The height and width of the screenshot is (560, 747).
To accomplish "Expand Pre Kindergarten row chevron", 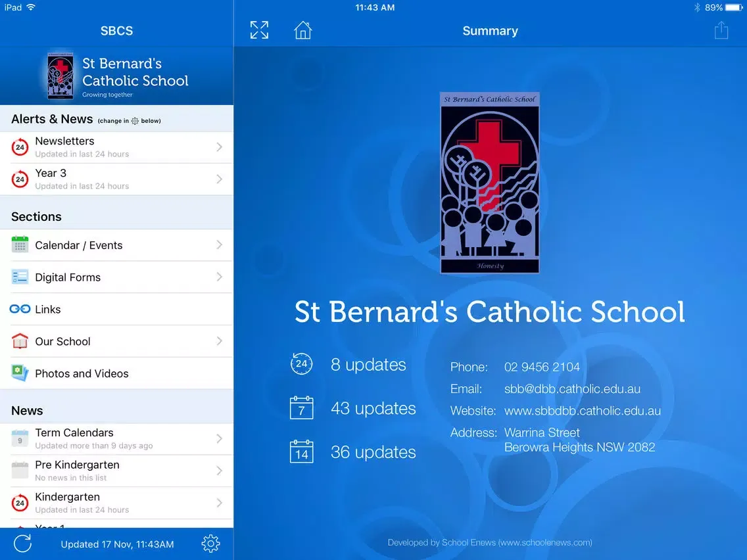I will (x=219, y=470).
